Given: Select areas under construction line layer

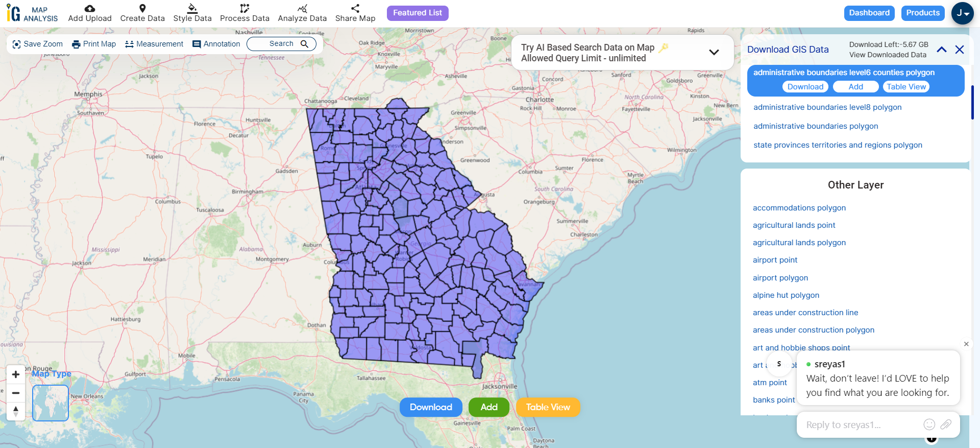Looking at the screenshot, I should point(805,313).
